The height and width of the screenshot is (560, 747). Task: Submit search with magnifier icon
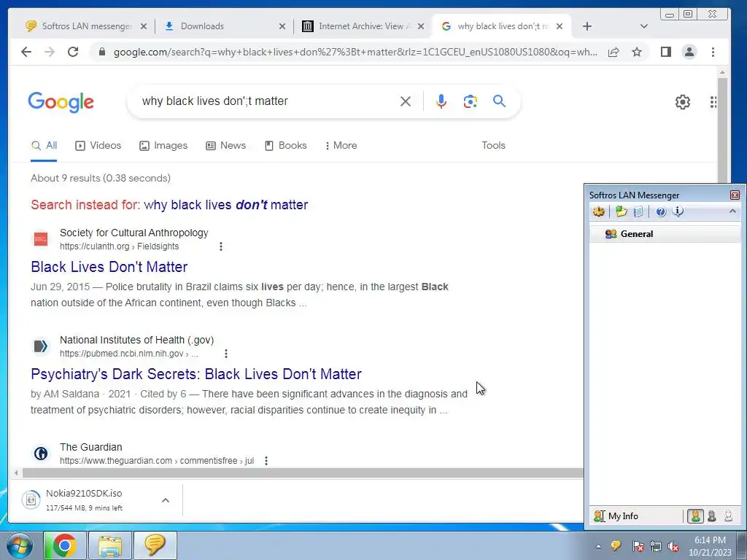pyautogui.click(x=499, y=101)
